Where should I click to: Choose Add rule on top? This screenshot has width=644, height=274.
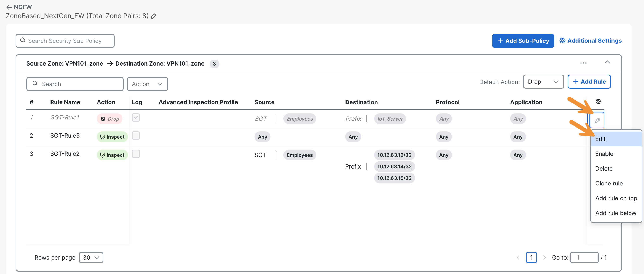pyautogui.click(x=616, y=198)
